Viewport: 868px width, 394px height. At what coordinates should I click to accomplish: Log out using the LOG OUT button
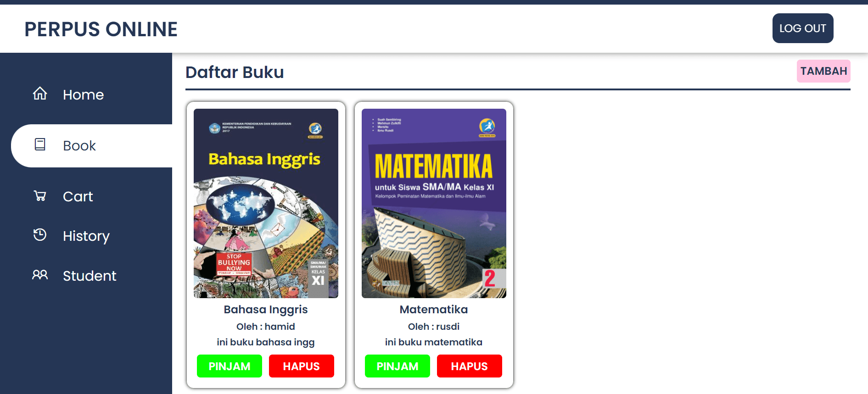(x=803, y=28)
